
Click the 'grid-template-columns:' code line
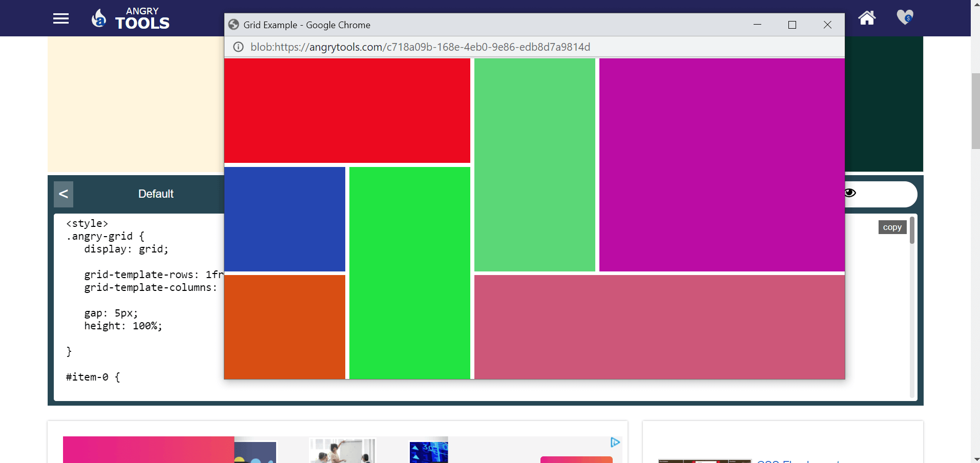tap(151, 287)
